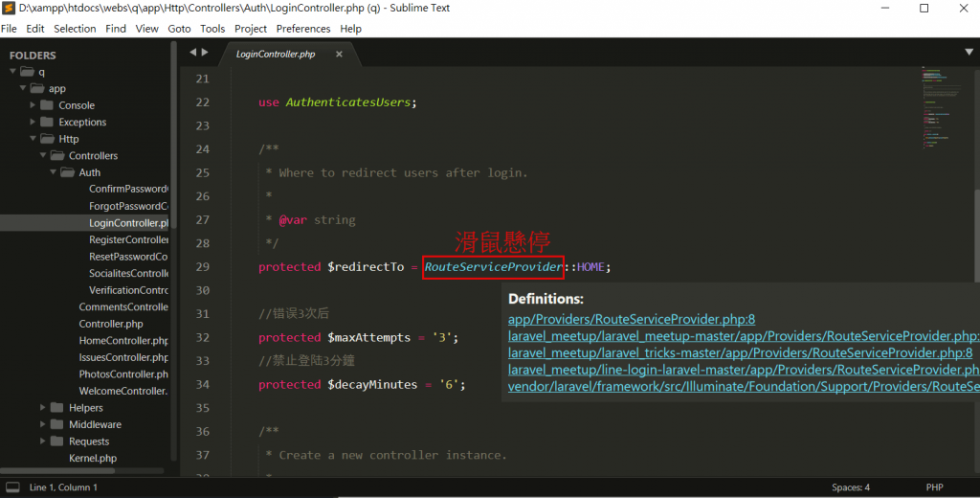This screenshot has width=980, height=498.
Task: Open the Preferences menu
Action: coord(303,29)
